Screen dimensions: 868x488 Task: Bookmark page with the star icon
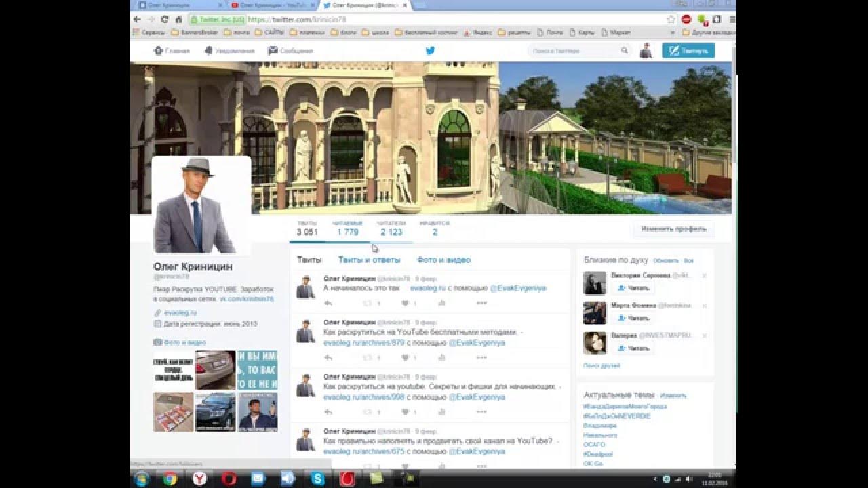point(671,20)
